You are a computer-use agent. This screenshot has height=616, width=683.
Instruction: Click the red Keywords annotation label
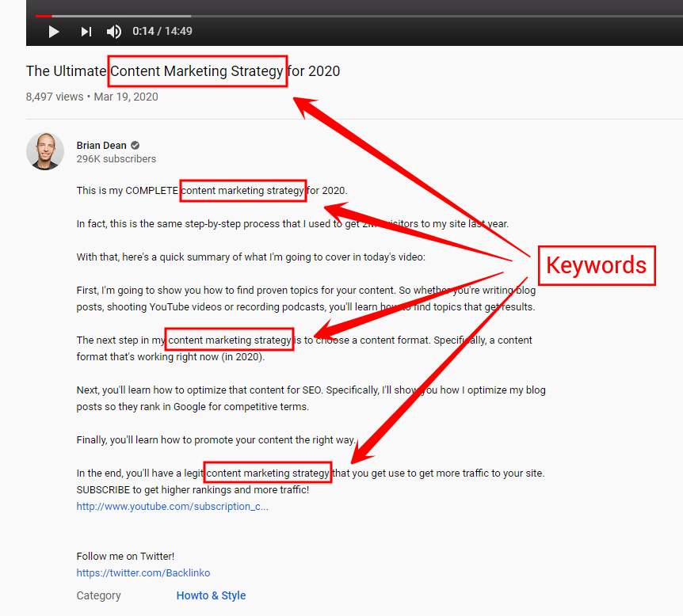point(597,265)
